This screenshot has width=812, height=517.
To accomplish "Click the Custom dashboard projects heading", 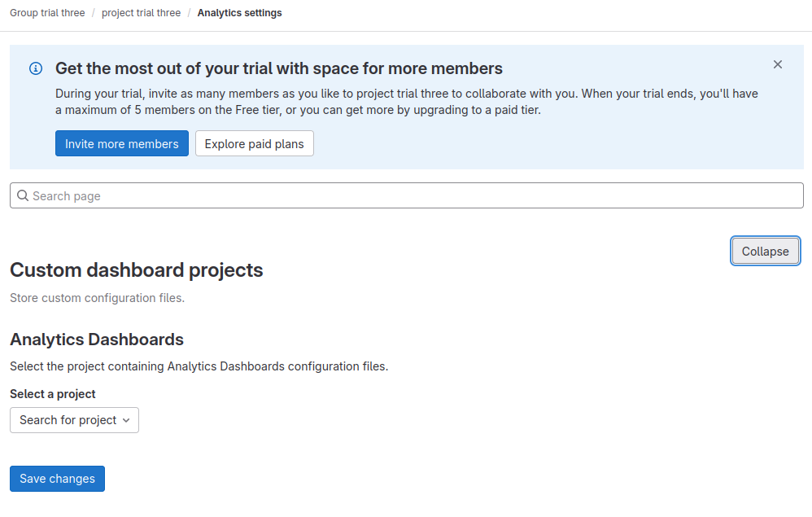I will [x=136, y=270].
